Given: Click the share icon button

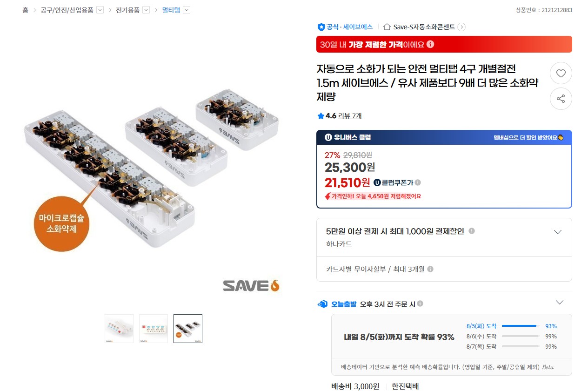Looking at the screenshot, I should click(x=561, y=99).
